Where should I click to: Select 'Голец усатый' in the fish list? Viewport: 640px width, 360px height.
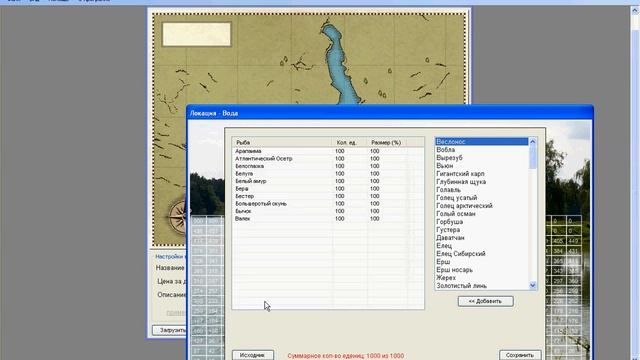(x=482, y=198)
